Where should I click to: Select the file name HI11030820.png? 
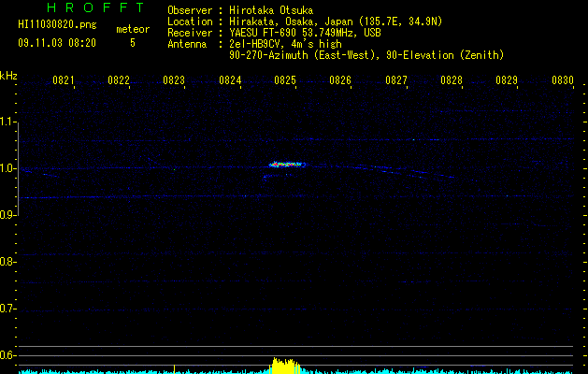(57, 24)
